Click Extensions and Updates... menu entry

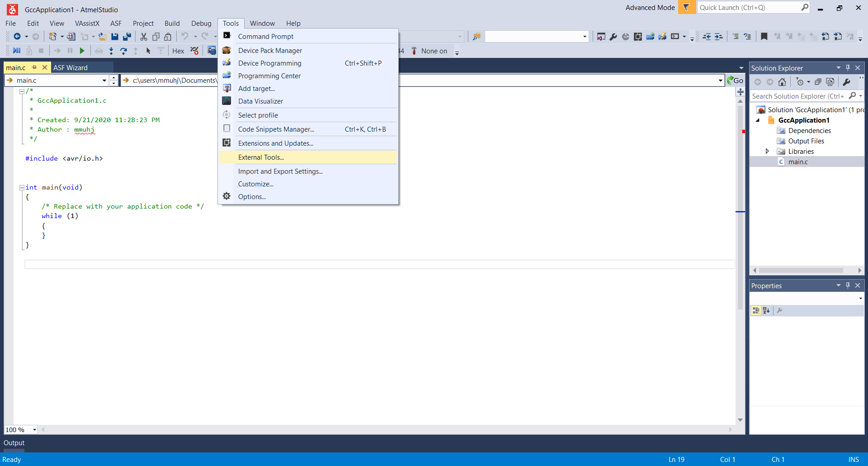click(x=308, y=143)
